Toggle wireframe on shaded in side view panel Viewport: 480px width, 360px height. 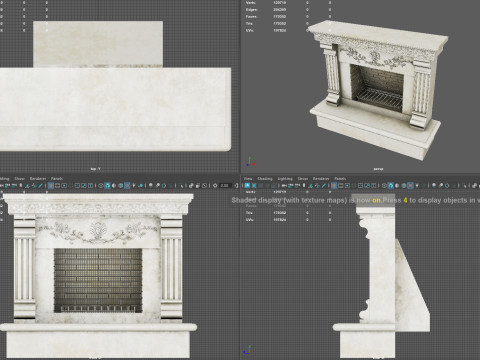(x=404, y=185)
